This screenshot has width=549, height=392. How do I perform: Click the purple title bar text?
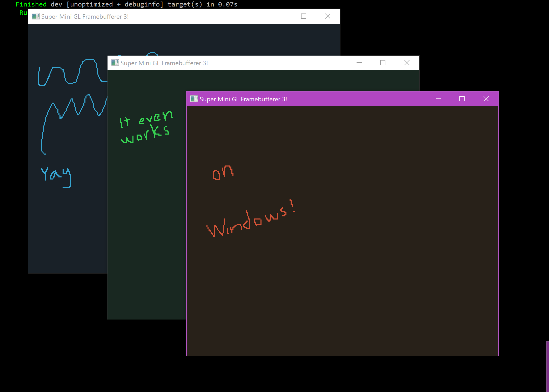243,99
